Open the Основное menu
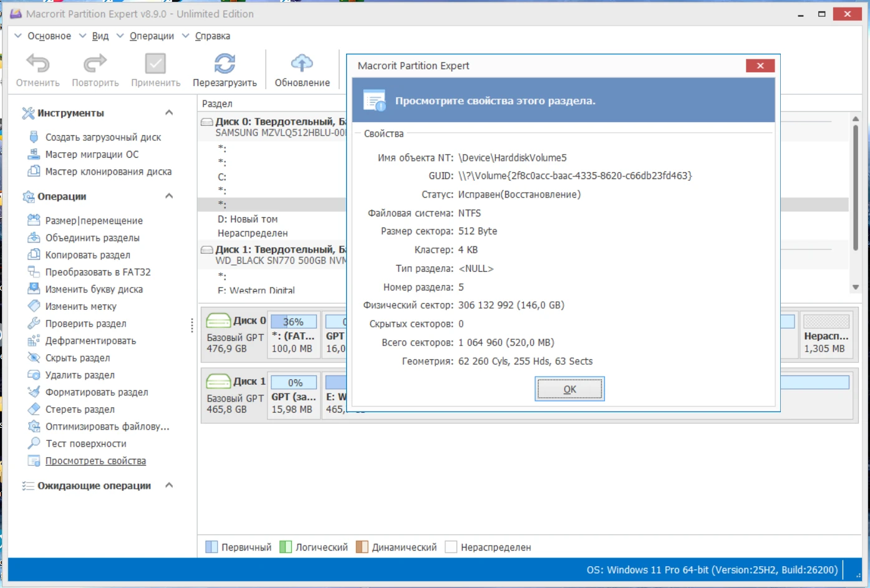The height and width of the screenshot is (588, 870). 49,36
